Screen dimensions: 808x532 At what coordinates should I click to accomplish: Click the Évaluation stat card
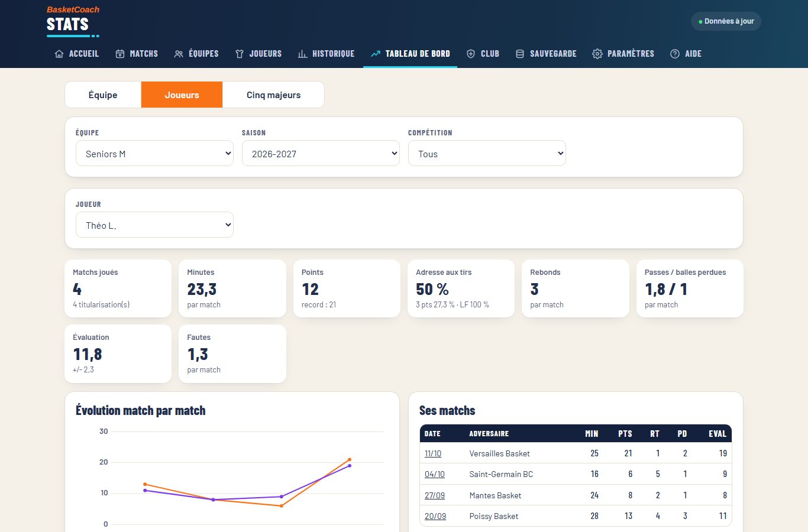click(x=118, y=353)
